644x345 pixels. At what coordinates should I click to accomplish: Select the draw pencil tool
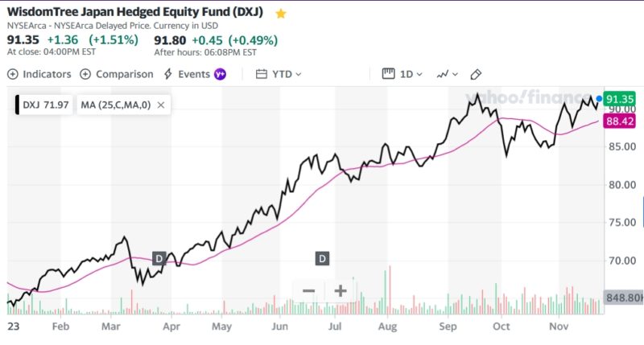coord(476,74)
